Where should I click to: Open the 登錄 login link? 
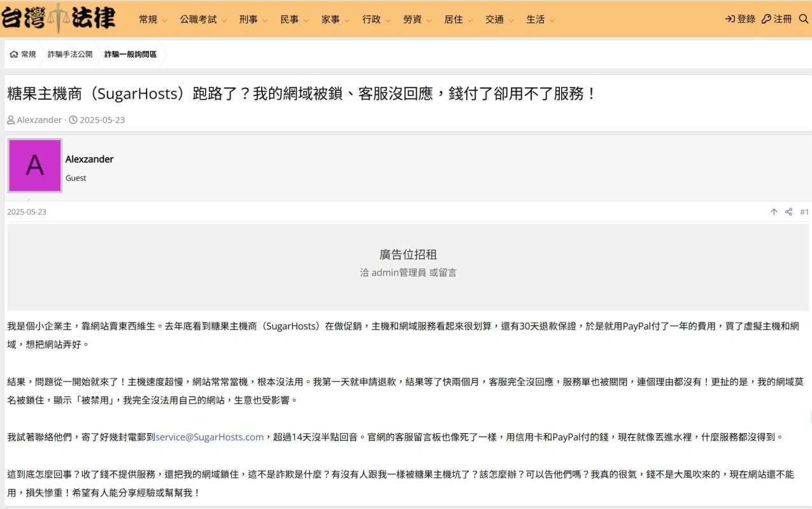[x=740, y=19]
